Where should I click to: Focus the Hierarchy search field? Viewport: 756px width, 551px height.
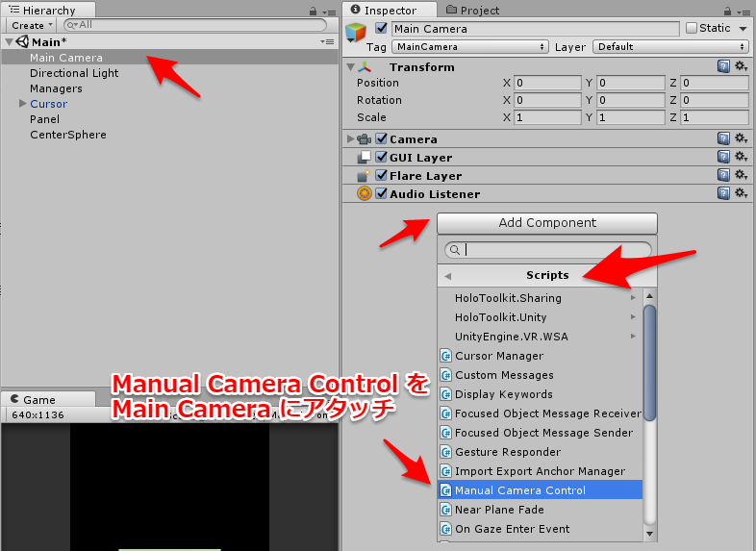coord(195,25)
